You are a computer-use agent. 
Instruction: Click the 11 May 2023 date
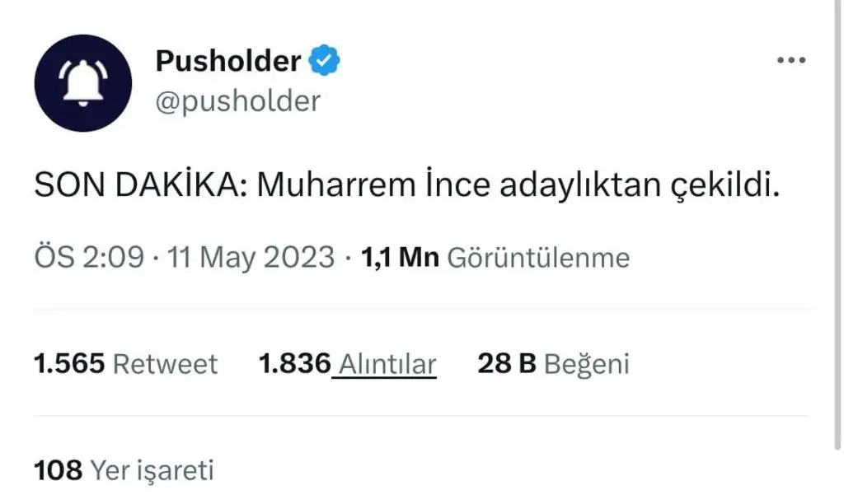point(251,258)
